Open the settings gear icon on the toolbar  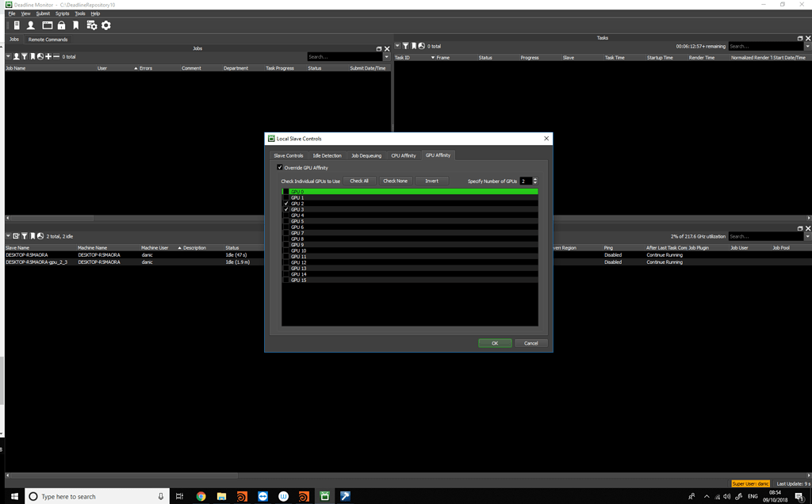pos(105,25)
